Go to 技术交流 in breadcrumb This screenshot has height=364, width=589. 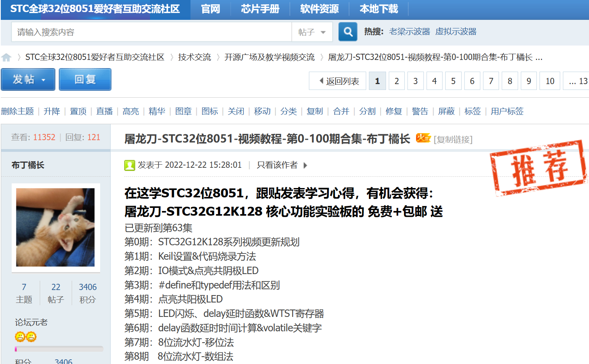coord(194,57)
